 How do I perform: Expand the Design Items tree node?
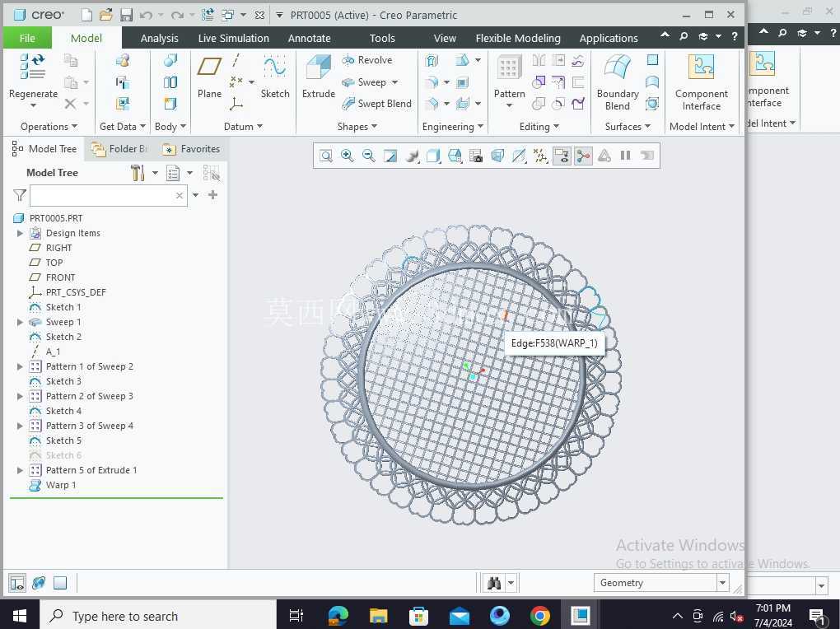pyautogui.click(x=20, y=233)
